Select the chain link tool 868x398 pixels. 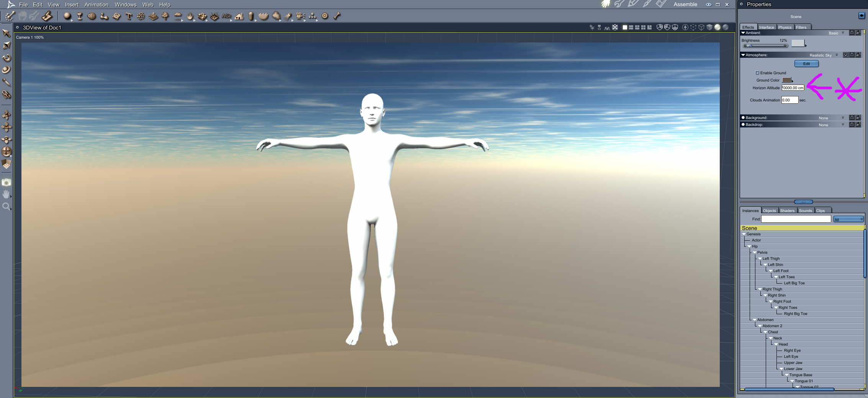tap(6, 95)
